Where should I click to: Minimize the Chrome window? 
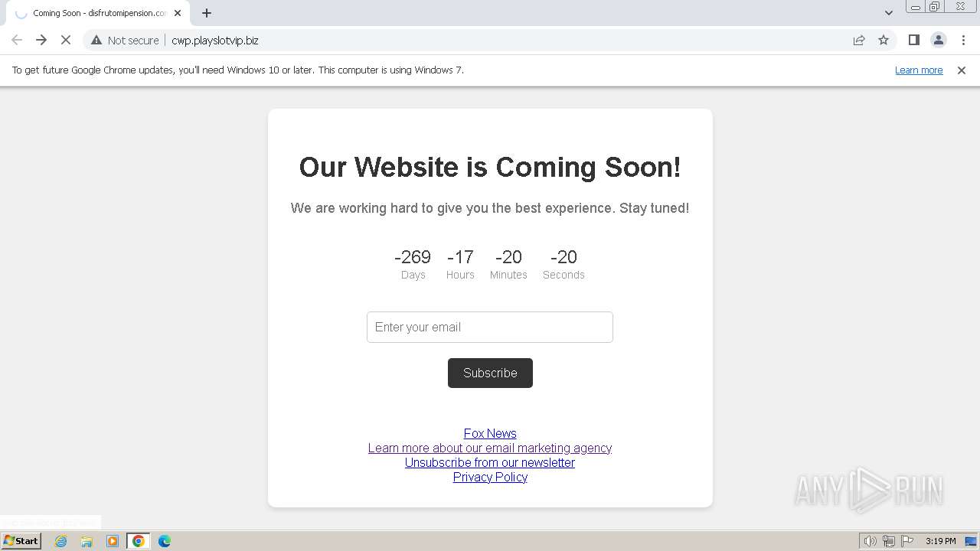click(915, 7)
